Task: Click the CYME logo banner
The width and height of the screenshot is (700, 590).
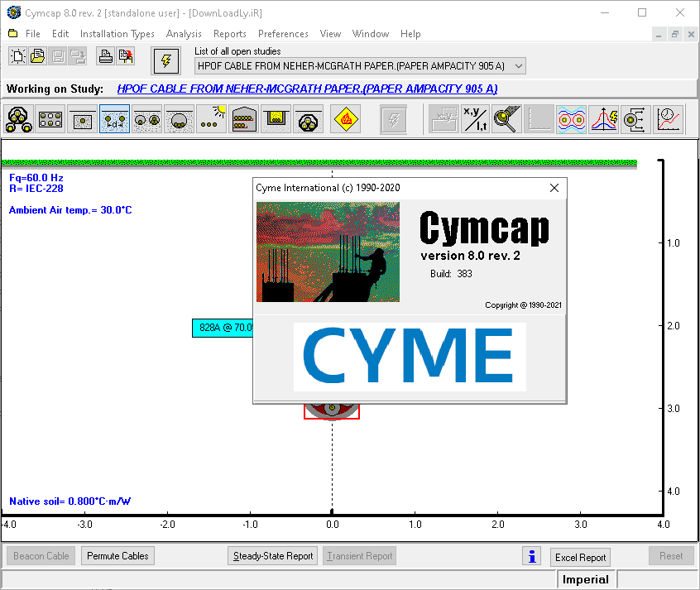Action: pos(410,357)
